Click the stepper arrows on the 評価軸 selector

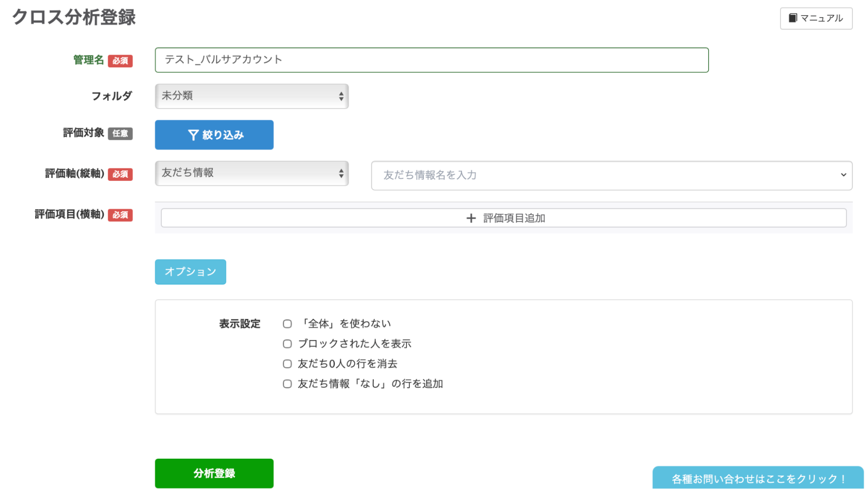(x=341, y=173)
